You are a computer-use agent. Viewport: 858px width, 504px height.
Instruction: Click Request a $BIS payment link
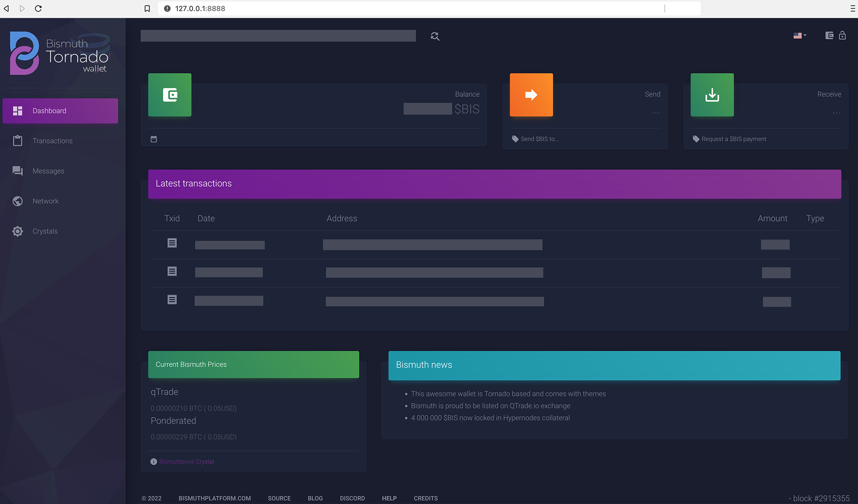click(x=734, y=139)
